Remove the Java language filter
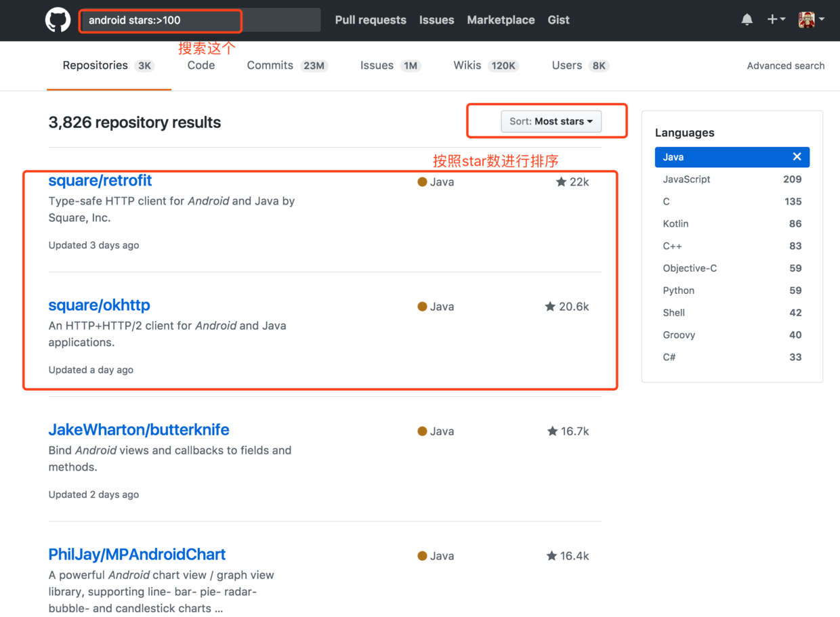Viewport: 840px width, 617px height. tap(797, 156)
